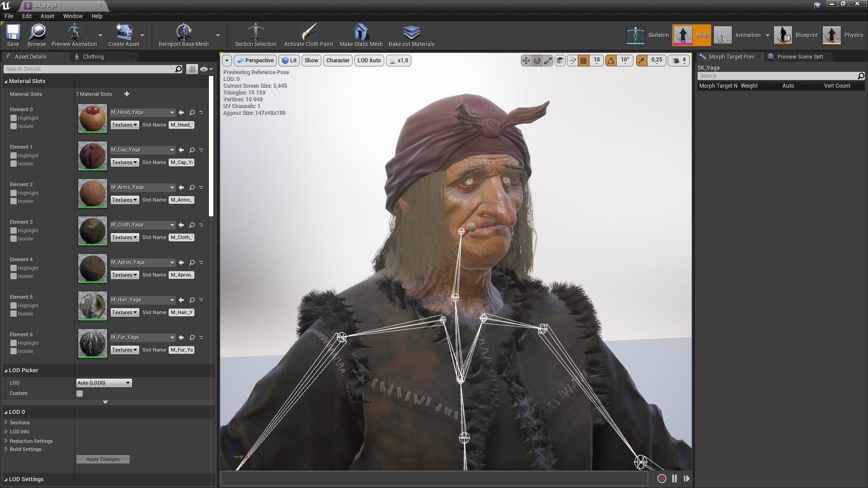Image resolution: width=868 pixels, height=488 pixels.
Task: Toggle scale snapping icon
Action: (x=642, y=61)
